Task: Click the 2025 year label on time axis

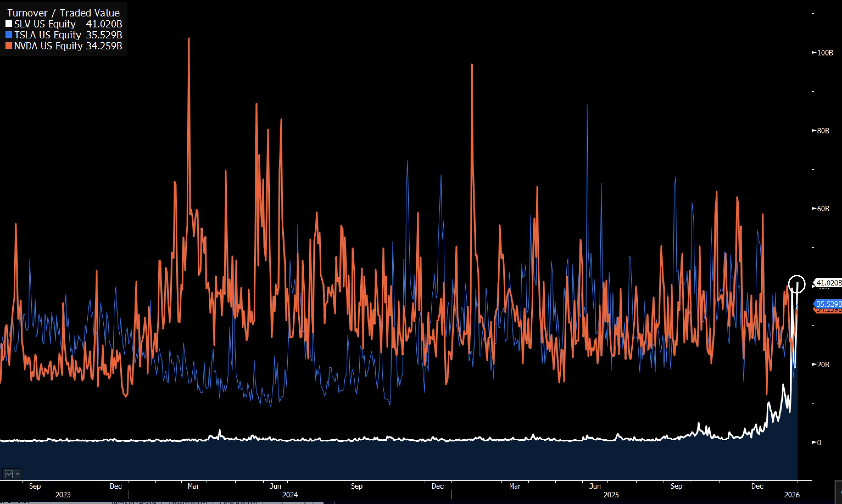Action: (x=611, y=495)
